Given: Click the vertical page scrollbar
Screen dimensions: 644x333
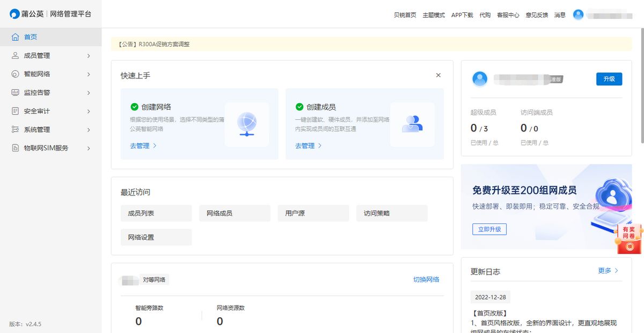Looking at the screenshot, I should [641, 86].
